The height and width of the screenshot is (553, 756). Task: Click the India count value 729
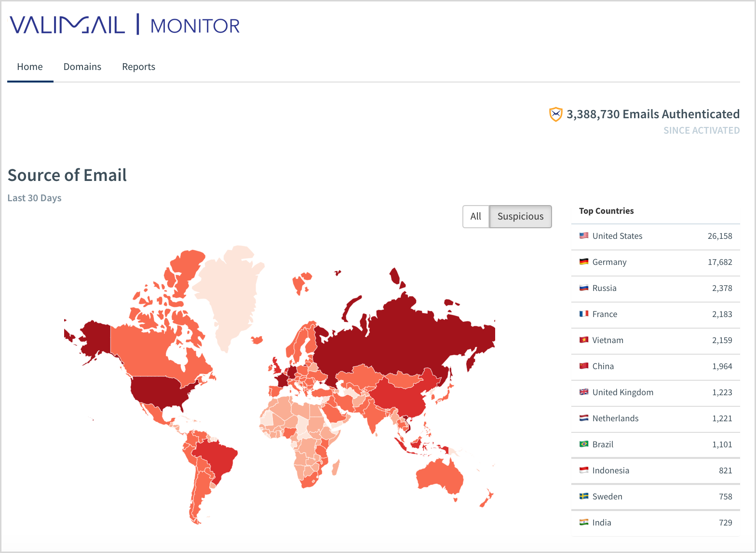pyautogui.click(x=725, y=523)
